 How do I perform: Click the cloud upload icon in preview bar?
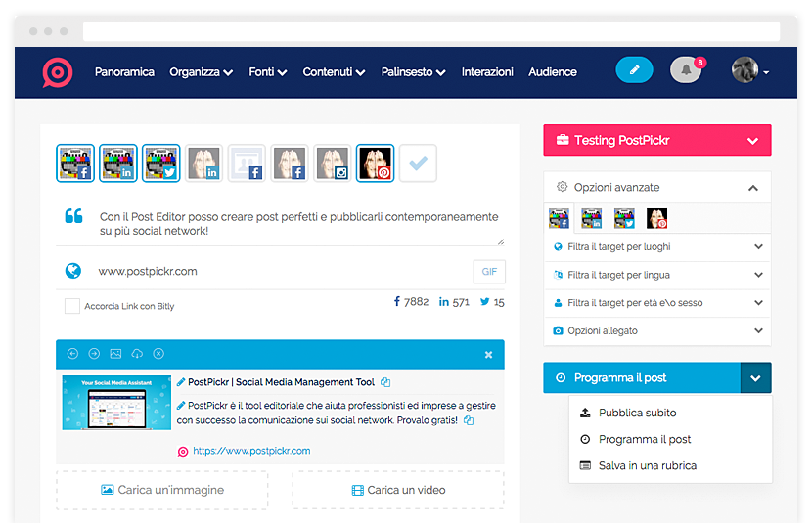tap(137, 353)
